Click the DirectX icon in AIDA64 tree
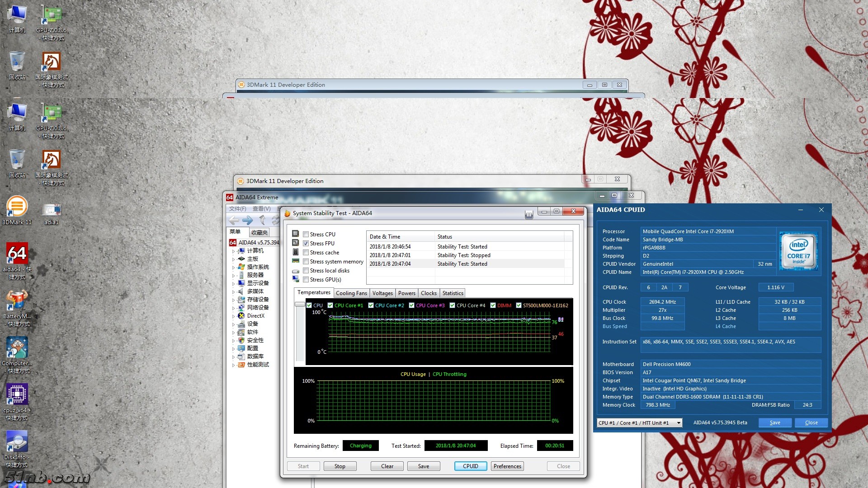This screenshot has height=488, width=868. tap(241, 316)
